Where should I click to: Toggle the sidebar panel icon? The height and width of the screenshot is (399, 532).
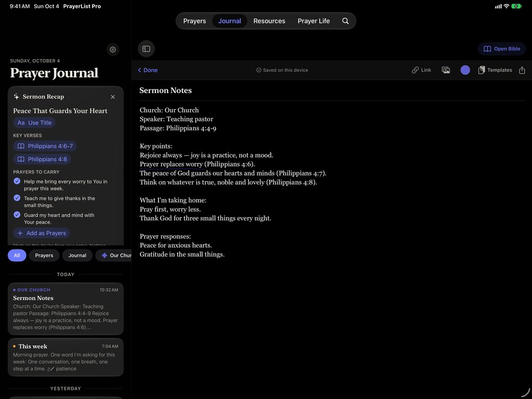pyautogui.click(x=146, y=49)
